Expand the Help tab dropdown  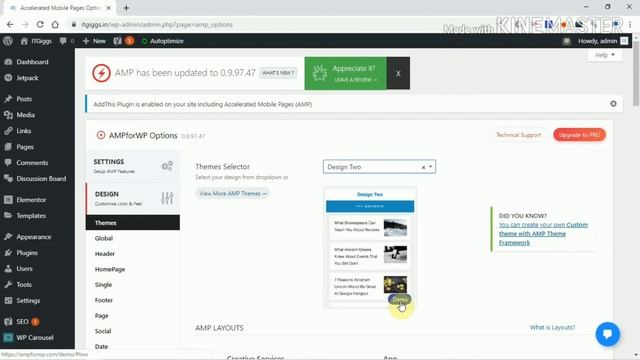(604, 55)
